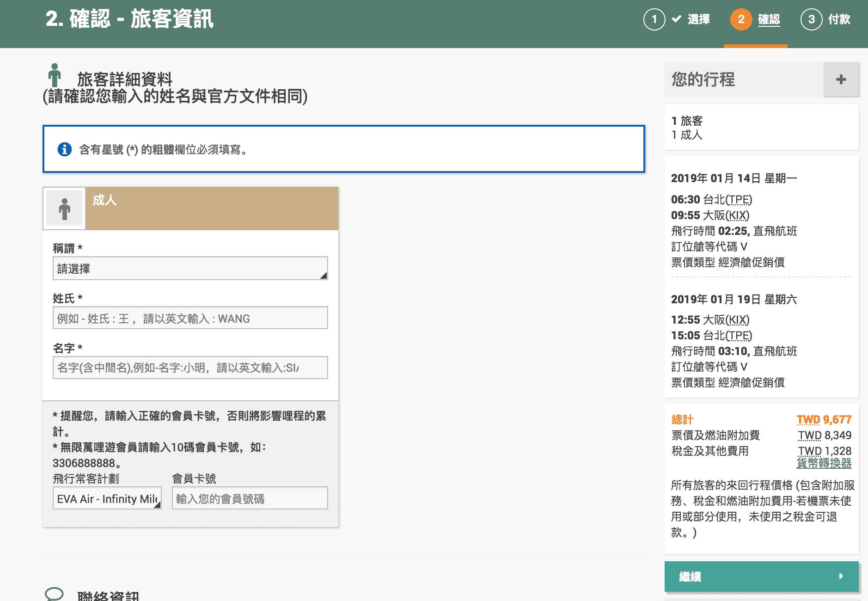
Task: Expand the 您的行程 plus icon
Action: [x=841, y=80]
